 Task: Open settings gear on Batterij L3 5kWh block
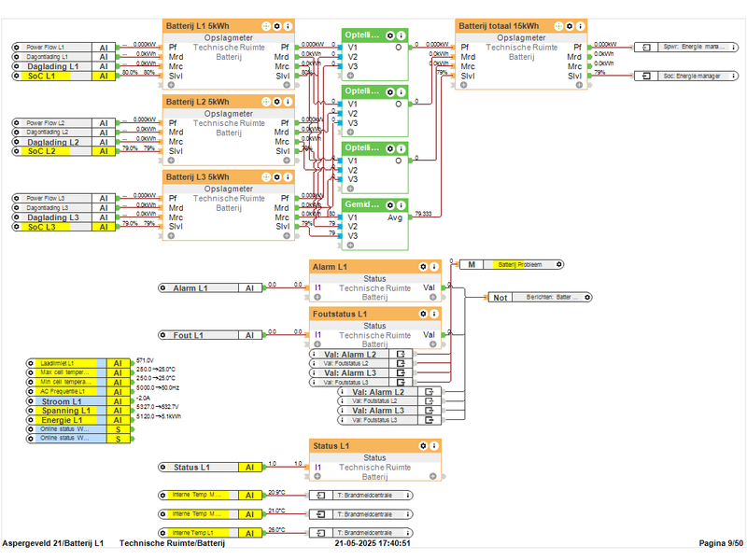pos(276,177)
